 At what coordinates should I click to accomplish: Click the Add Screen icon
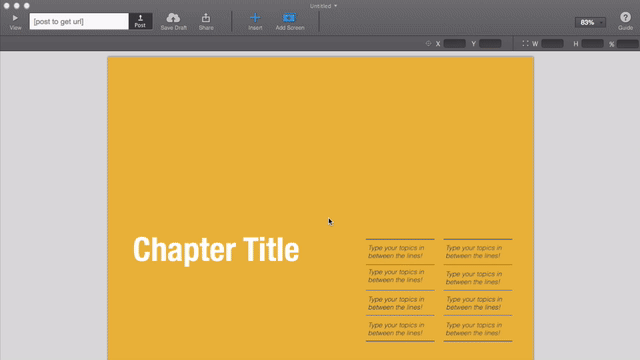click(x=289, y=18)
